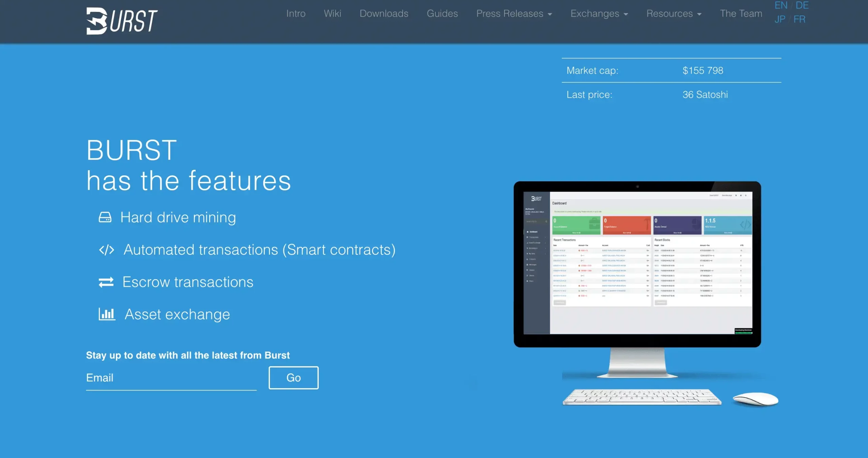Click the Go submit button
This screenshot has width=868, height=458.
pyautogui.click(x=293, y=378)
